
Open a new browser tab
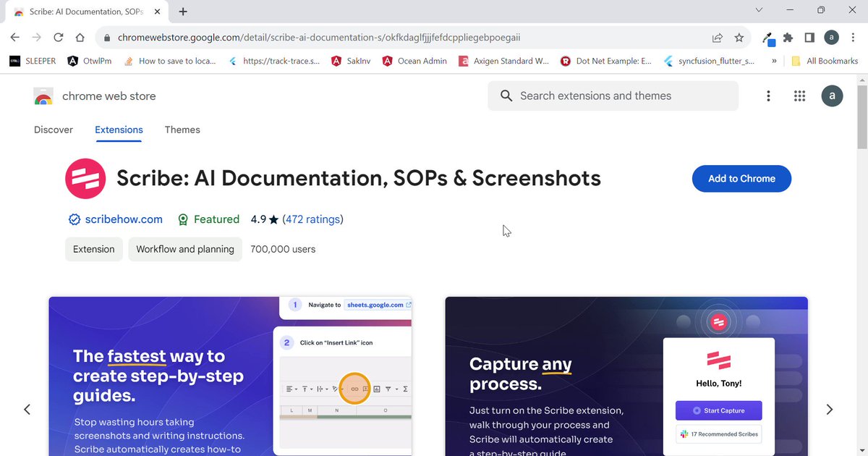(183, 12)
